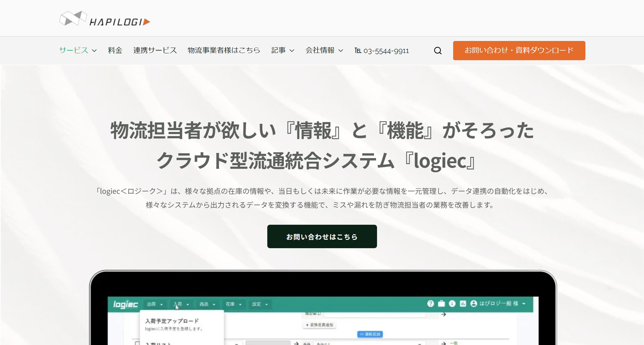This screenshot has height=345, width=644.
Task: Open the 連携サービス page
Action: pos(155,50)
